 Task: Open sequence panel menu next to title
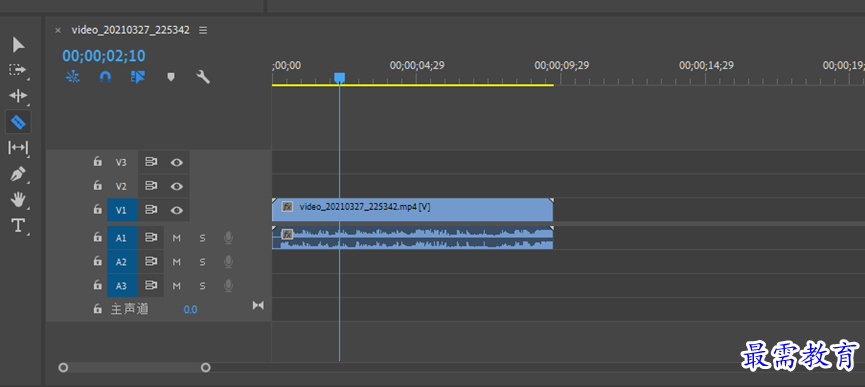[x=203, y=30]
